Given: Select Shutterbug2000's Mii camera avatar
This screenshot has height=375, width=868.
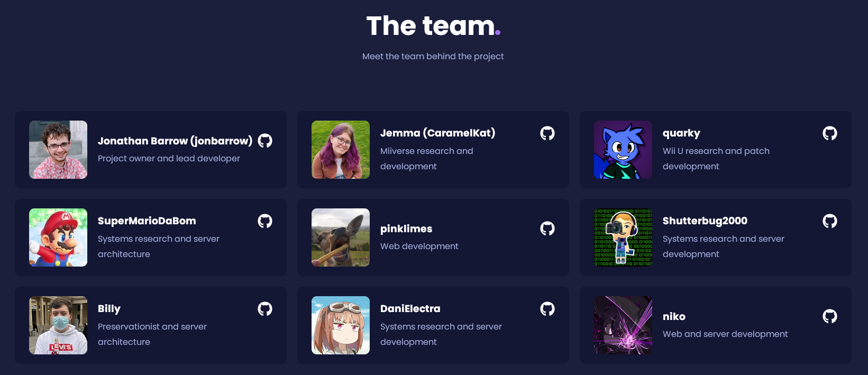Looking at the screenshot, I should [x=623, y=237].
